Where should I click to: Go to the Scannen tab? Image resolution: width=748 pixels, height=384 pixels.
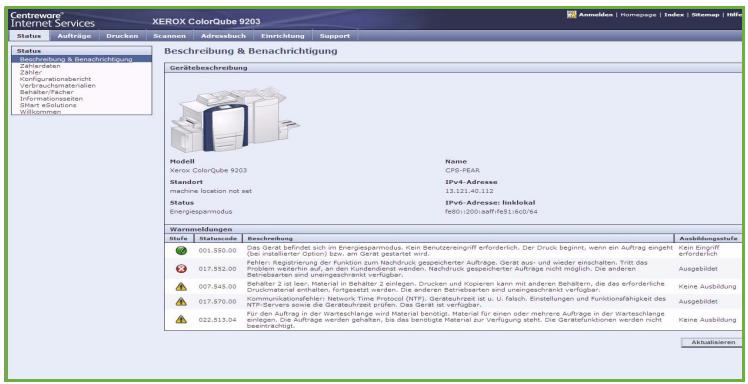(169, 36)
